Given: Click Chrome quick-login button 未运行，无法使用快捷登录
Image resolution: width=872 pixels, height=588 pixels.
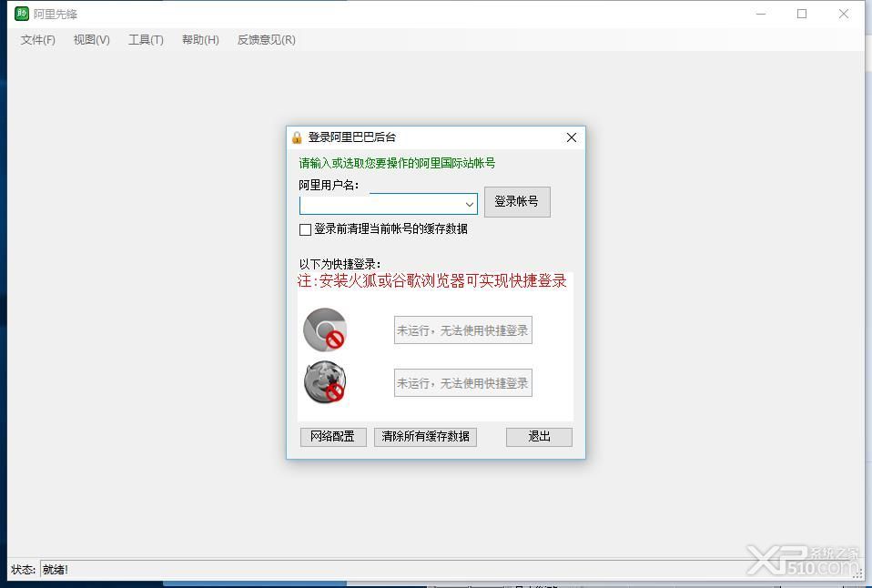Looking at the screenshot, I should 462,330.
